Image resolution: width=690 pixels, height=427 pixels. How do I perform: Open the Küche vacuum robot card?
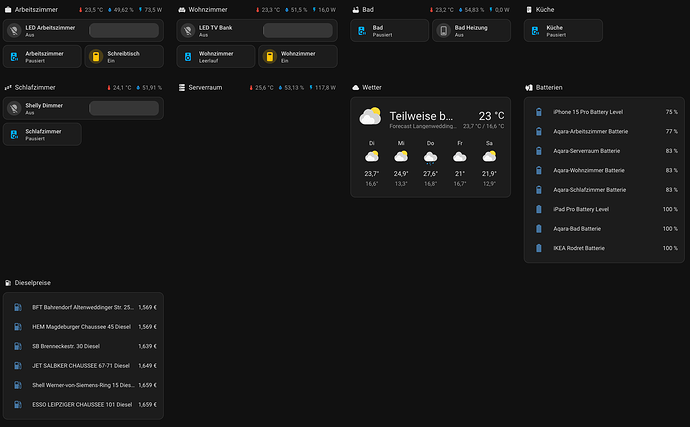click(x=563, y=30)
